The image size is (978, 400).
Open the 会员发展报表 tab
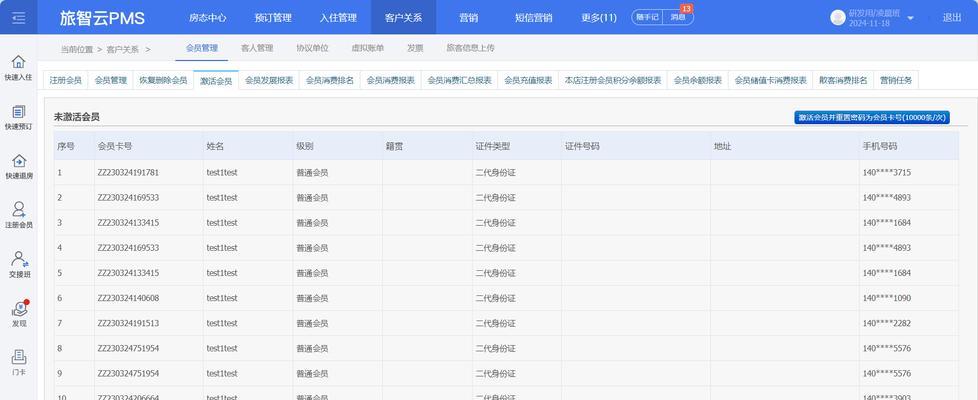tap(269, 80)
